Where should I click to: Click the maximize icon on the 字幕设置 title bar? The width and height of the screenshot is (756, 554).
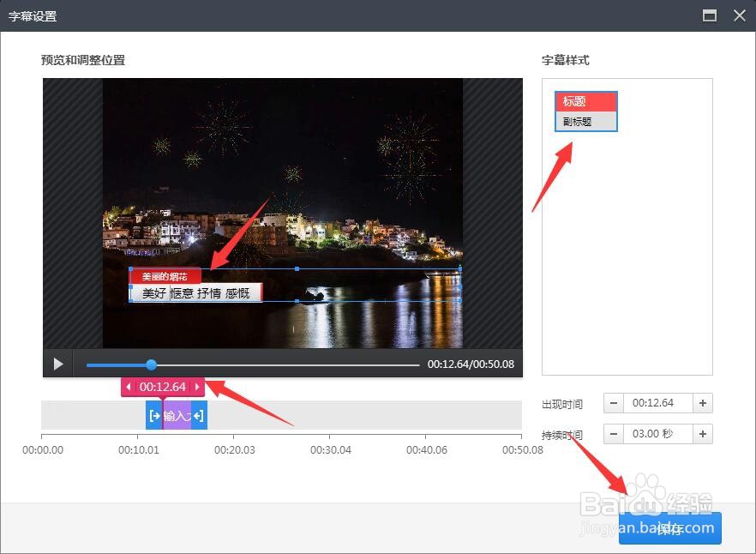click(709, 15)
